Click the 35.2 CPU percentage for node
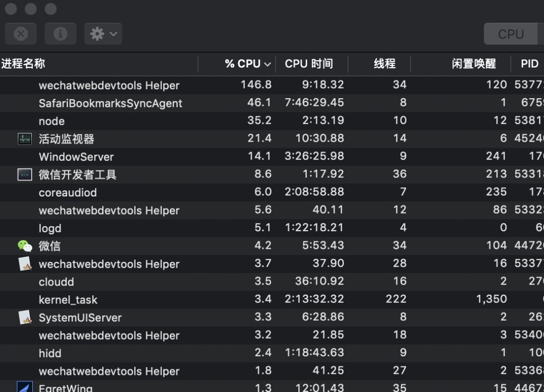 259,120
